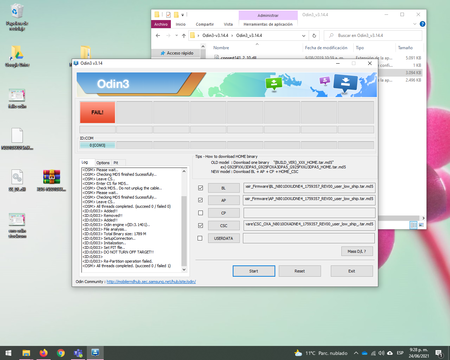Select the Log tab in Odin
The width and height of the screenshot is (450, 360).
85,162
